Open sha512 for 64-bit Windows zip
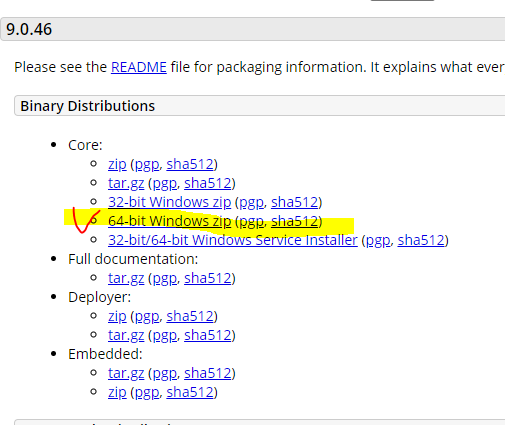Image resolution: width=505 pixels, height=425 pixels. click(x=295, y=221)
